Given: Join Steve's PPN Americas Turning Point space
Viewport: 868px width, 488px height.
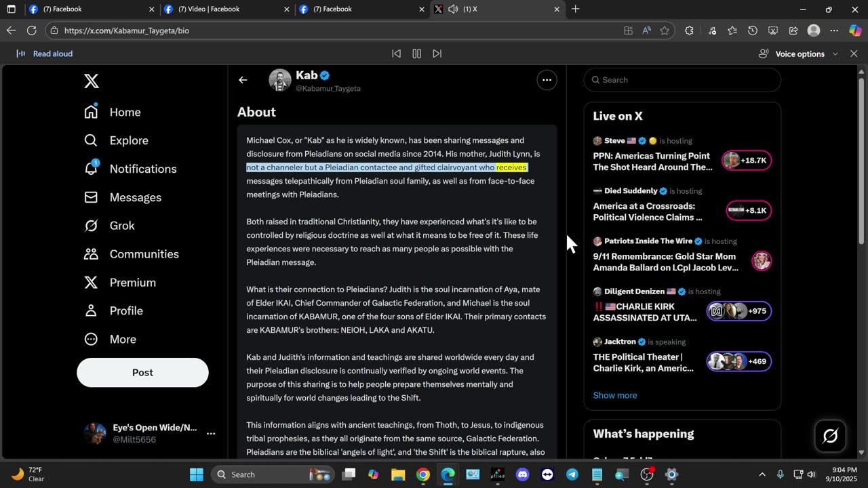Looking at the screenshot, I should [x=682, y=155].
